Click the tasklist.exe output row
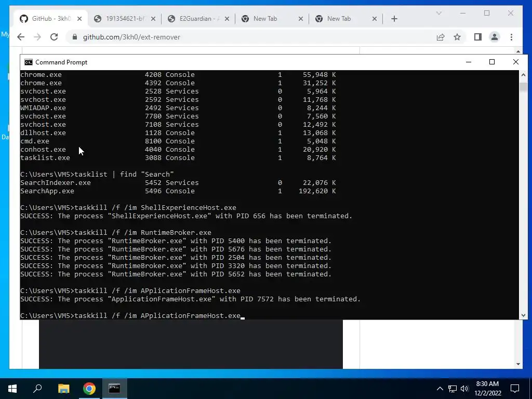Viewport: 532px width, 399px height. [178, 158]
